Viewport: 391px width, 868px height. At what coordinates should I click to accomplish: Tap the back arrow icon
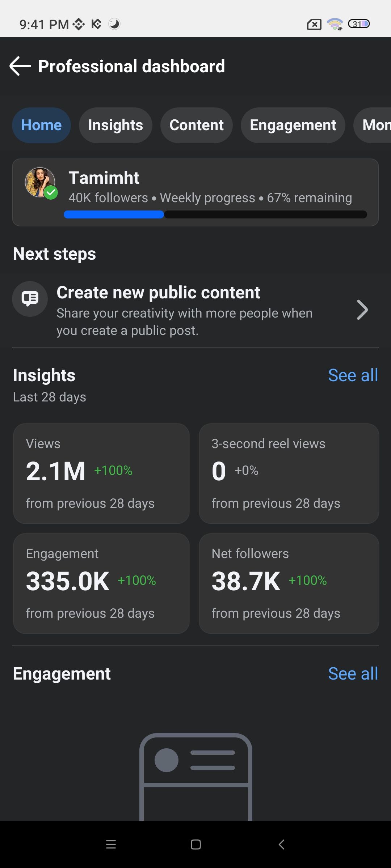click(x=20, y=66)
